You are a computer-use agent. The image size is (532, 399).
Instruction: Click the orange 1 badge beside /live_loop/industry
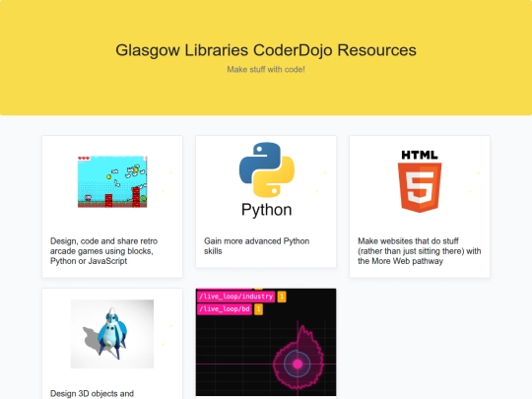click(x=282, y=297)
